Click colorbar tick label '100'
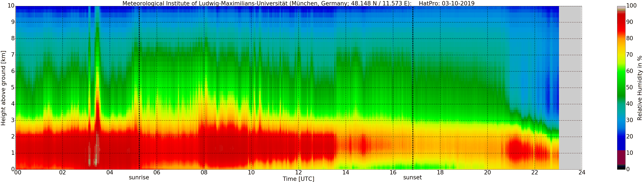Viewport: 644px width, 183px height. (631, 6)
